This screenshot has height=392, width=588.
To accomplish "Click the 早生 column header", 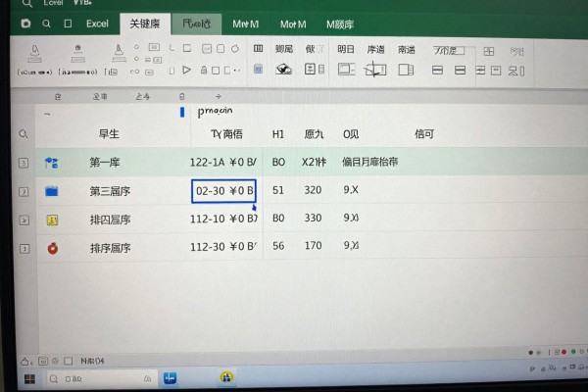I will 109,134.
